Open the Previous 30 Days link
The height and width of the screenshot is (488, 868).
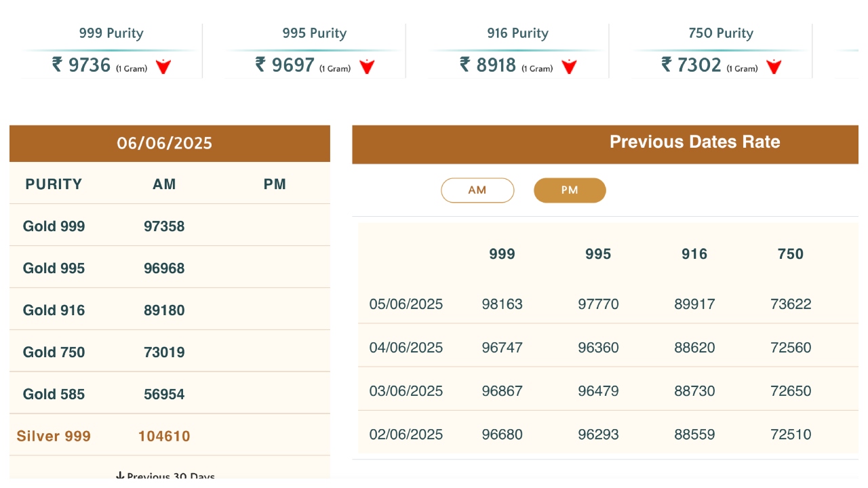pyautogui.click(x=170, y=476)
